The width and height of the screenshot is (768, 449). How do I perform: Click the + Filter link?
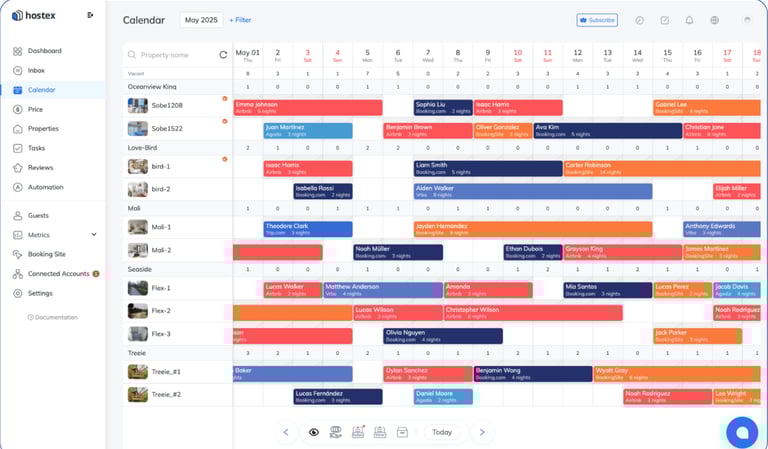coord(240,20)
